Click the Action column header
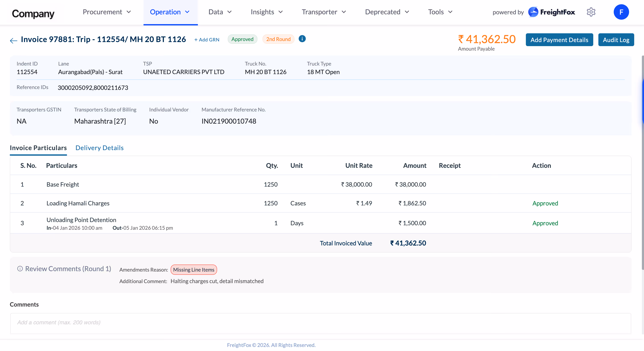The height and width of the screenshot is (351, 644). (x=541, y=165)
